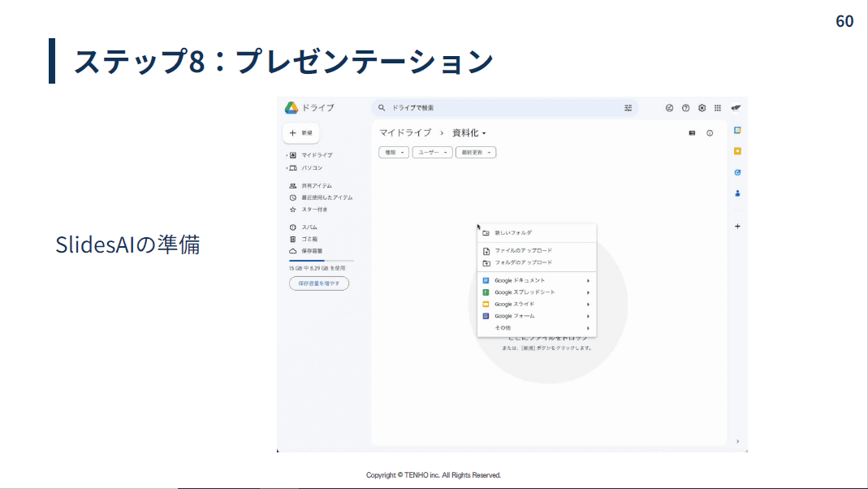Image resolution: width=868 pixels, height=489 pixels.
Task: Open the 最終更新 filter dropdown
Action: [x=476, y=152]
